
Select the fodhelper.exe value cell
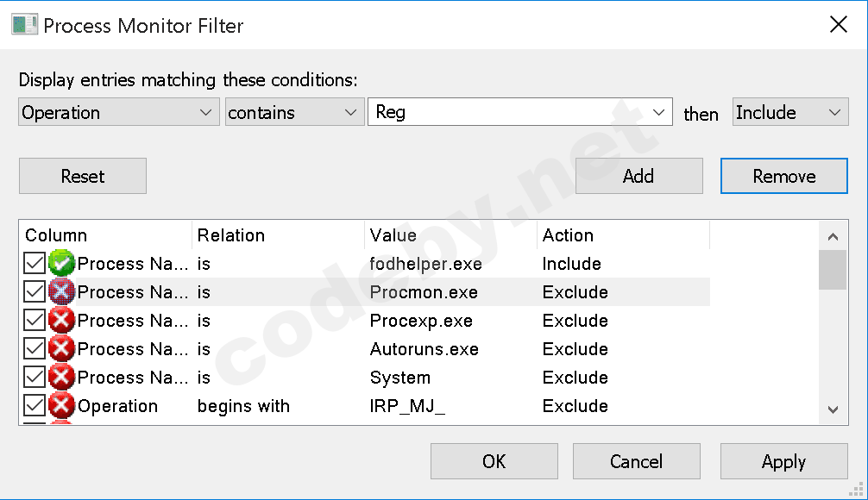coord(425,264)
